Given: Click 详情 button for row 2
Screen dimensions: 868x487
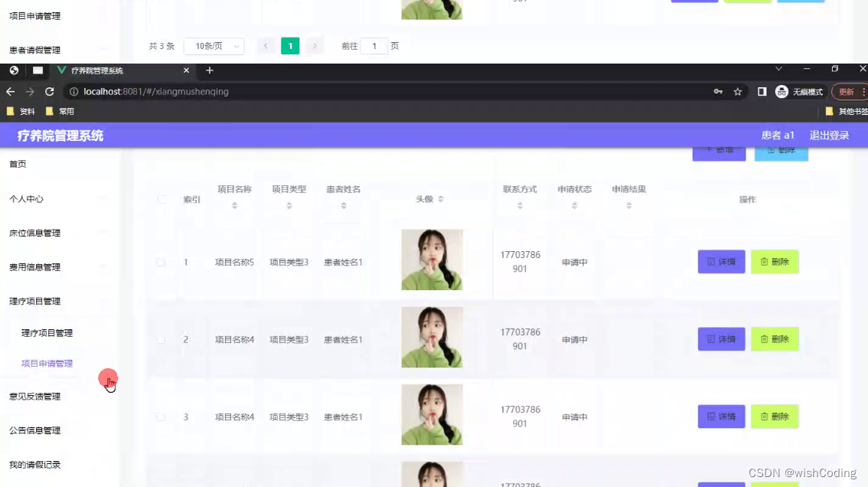Looking at the screenshot, I should [721, 339].
